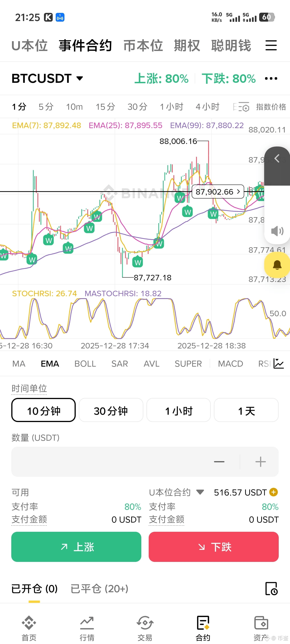290x644 pixels.
Task: Select the 4小时 chart interval
Action: [x=207, y=107]
